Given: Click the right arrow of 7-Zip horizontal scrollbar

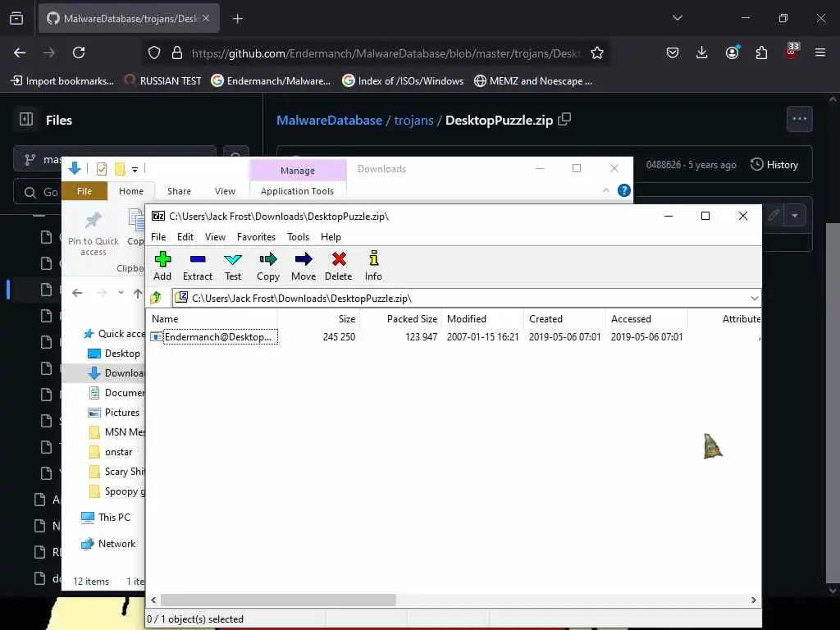Looking at the screenshot, I should coord(753,600).
